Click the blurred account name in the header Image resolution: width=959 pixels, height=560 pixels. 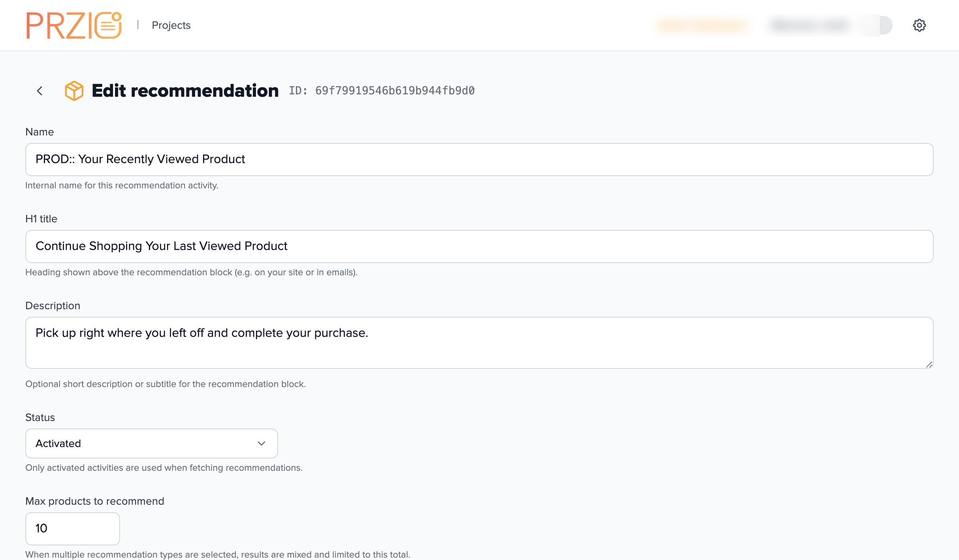(810, 25)
